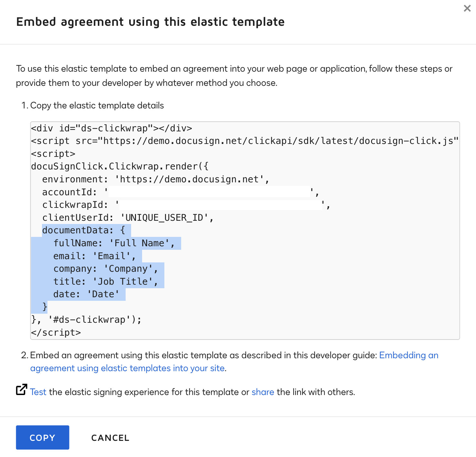Viewport: 476px width, 457px height.
Task: Close the embed agreement dialog
Action: point(467,8)
